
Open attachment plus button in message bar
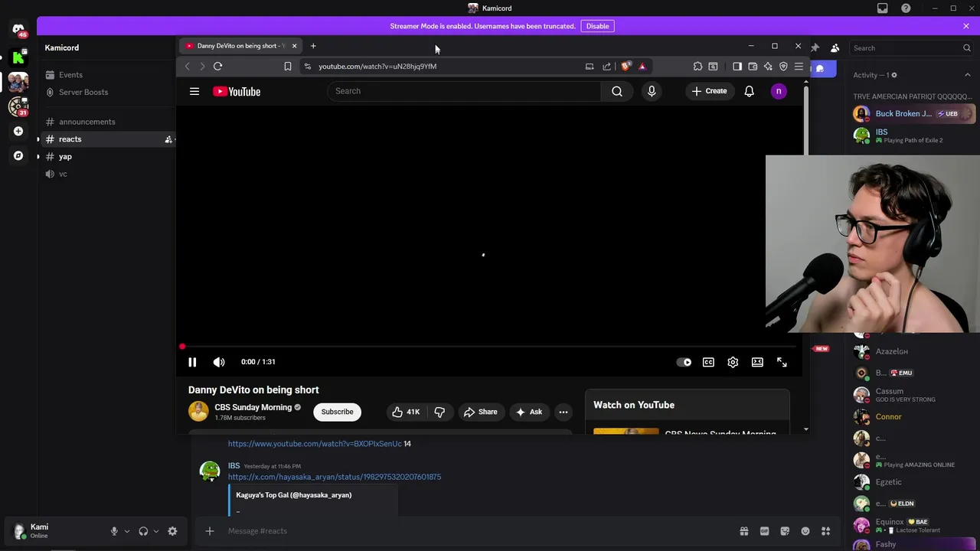[x=209, y=531]
